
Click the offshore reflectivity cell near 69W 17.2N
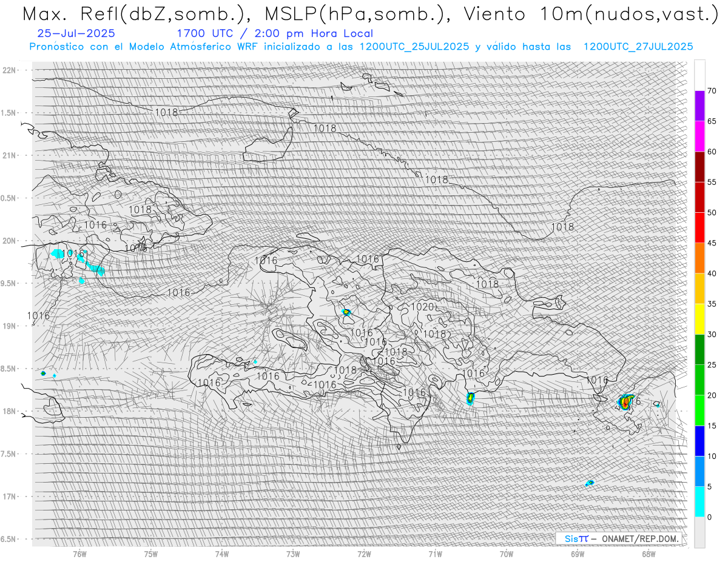coord(589,483)
